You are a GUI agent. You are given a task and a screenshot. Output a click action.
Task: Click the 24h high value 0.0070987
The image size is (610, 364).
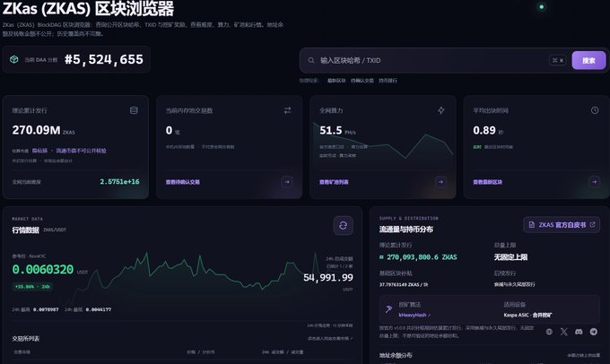tap(46, 309)
